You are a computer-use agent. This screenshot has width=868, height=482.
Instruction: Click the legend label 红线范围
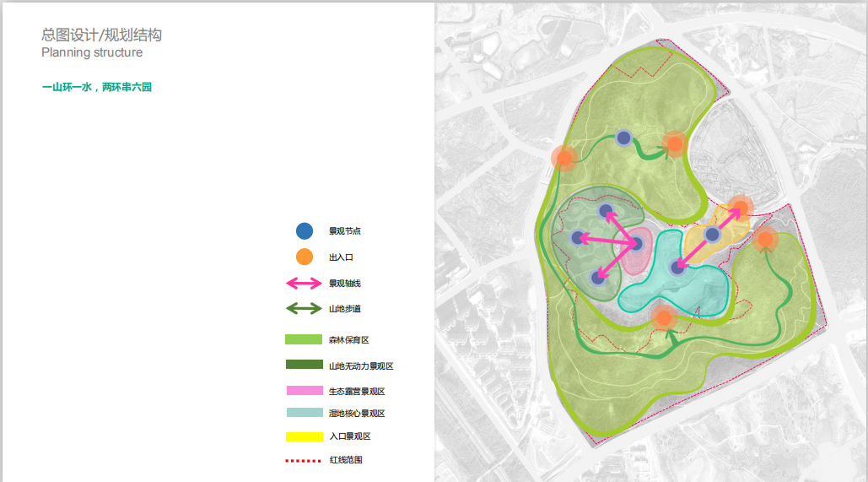[x=346, y=460]
